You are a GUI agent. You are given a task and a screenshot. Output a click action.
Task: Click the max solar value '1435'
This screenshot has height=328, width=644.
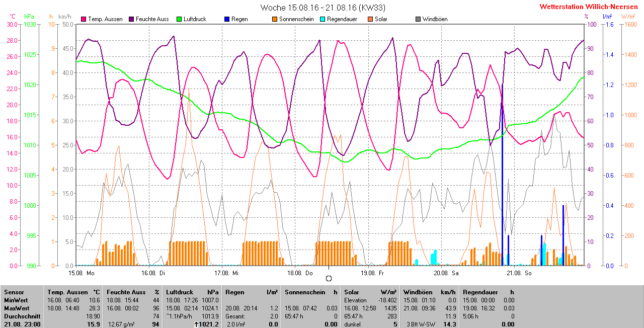pos(390,308)
